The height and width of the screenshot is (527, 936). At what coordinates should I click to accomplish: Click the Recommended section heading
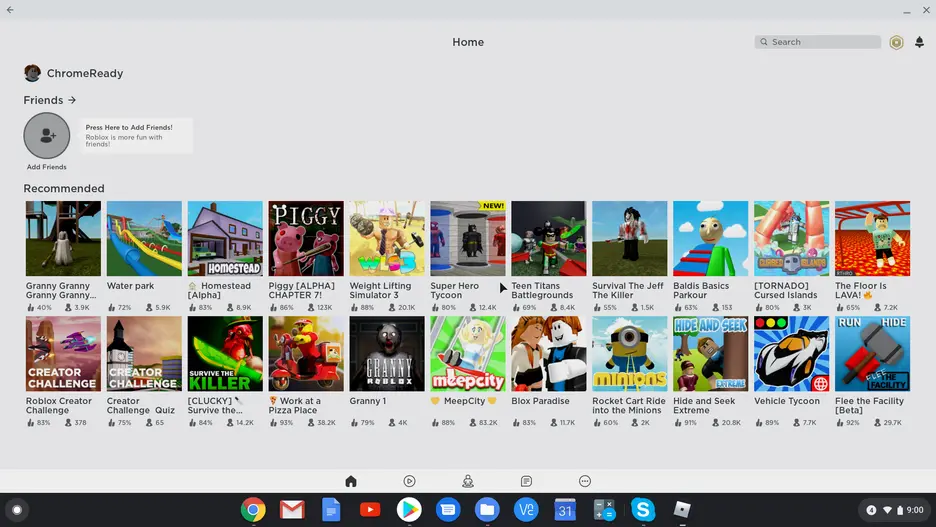[64, 189]
